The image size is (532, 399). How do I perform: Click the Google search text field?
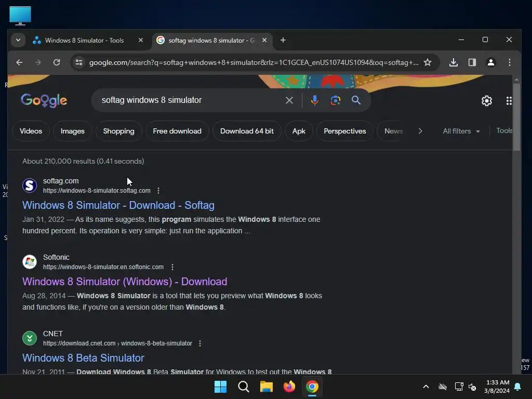click(190, 100)
